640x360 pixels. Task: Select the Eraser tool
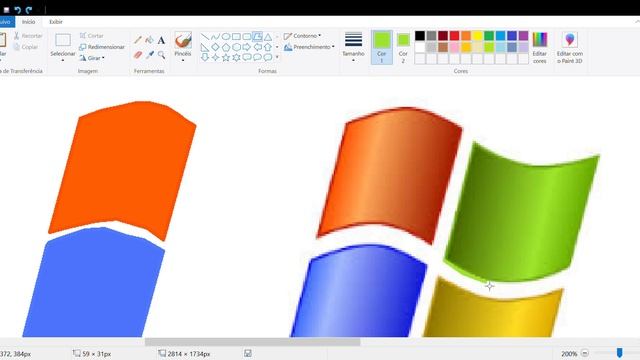click(x=138, y=54)
